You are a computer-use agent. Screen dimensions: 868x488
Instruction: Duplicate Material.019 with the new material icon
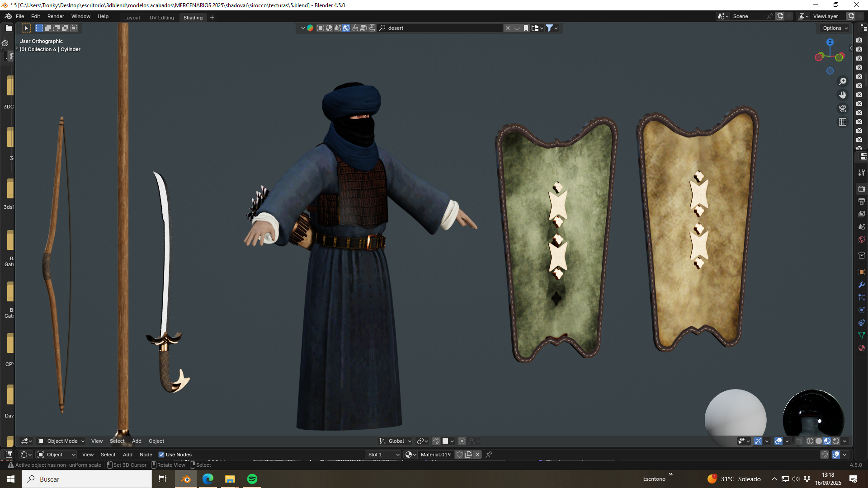tap(468, 455)
